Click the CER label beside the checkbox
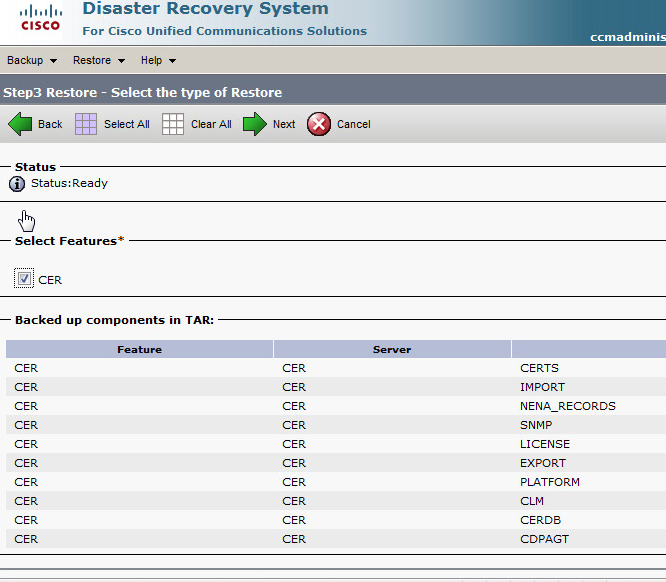This screenshot has width=666, height=582. pos(50,280)
